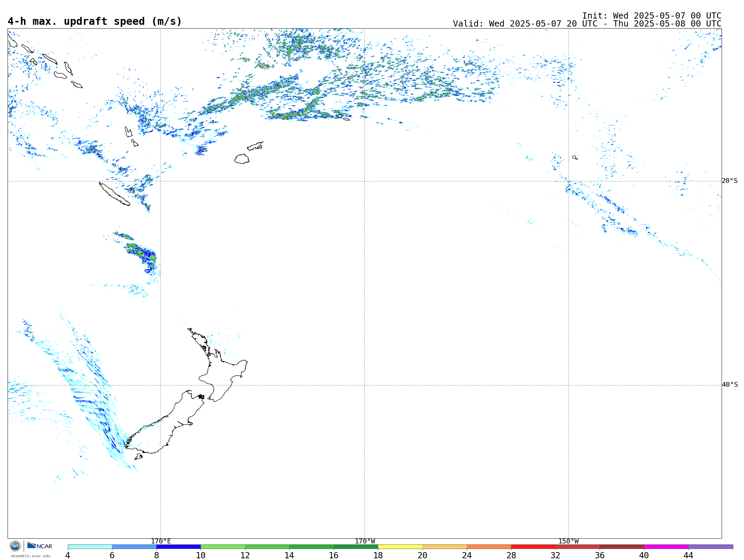The image size is (744, 560).
Task: Click the colorbar tick label 14
Action: (x=289, y=556)
